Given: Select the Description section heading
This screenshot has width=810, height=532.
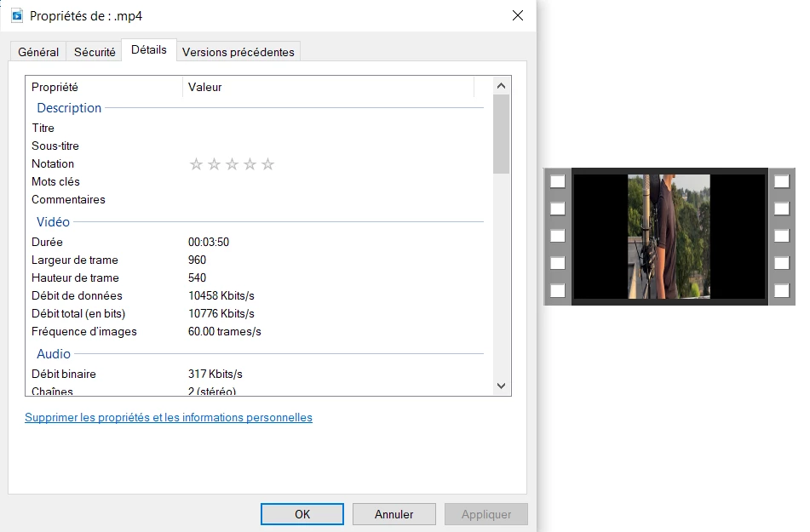Looking at the screenshot, I should (x=69, y=108).
